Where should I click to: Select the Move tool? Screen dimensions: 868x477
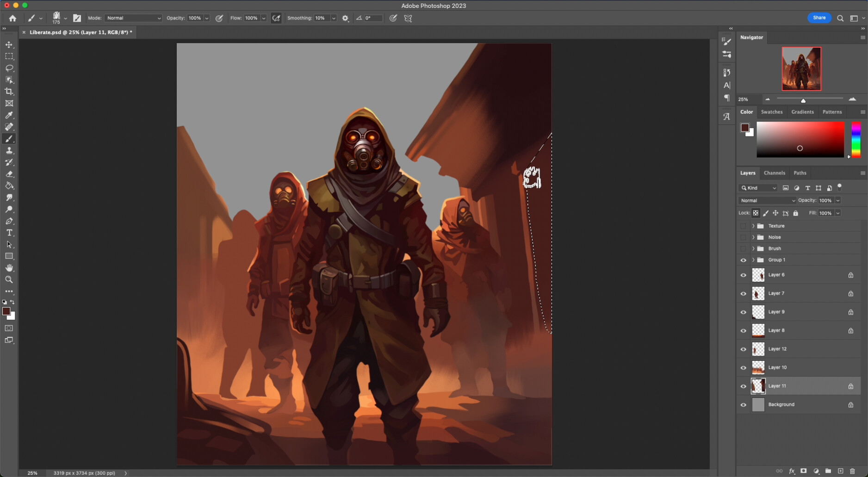[9, 45]
